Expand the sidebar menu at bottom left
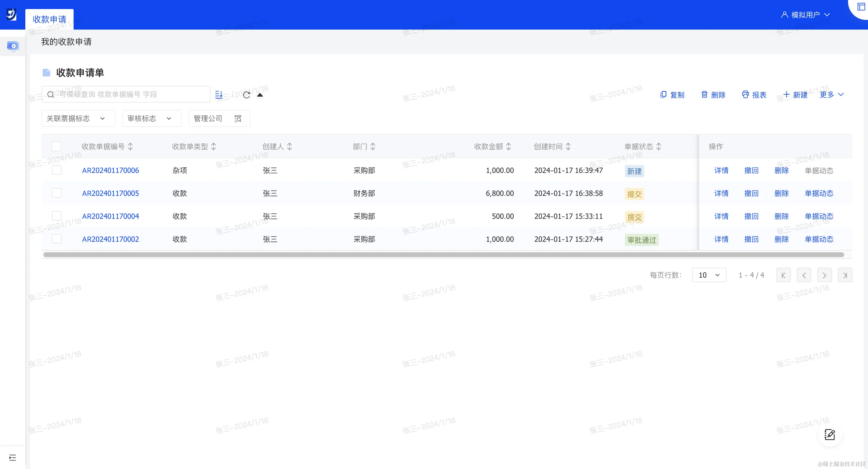Viewport: 868px width, 469px height. tap(12, 458)
